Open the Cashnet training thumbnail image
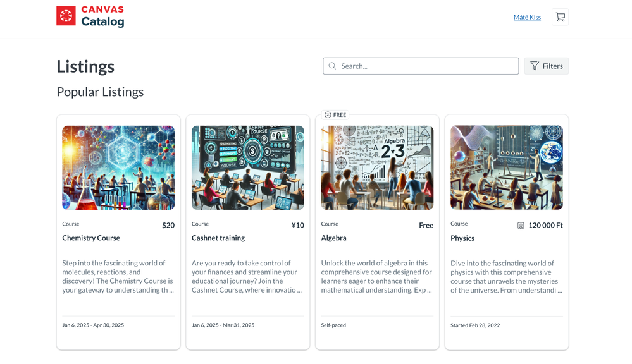The image size is (632, 364). (x=248, y=167)
